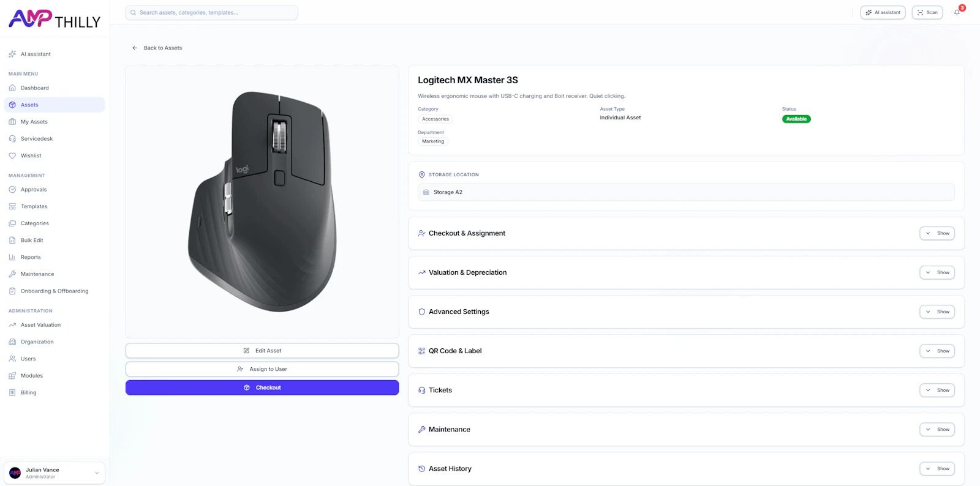Open the Julian Vance user menu chevron

click(97, 473)
